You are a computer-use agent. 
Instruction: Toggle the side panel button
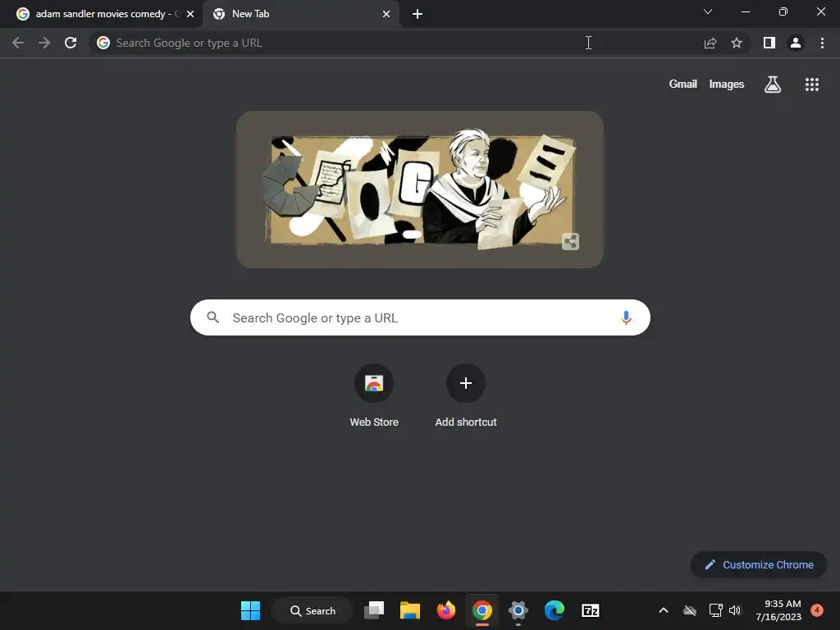769,43
